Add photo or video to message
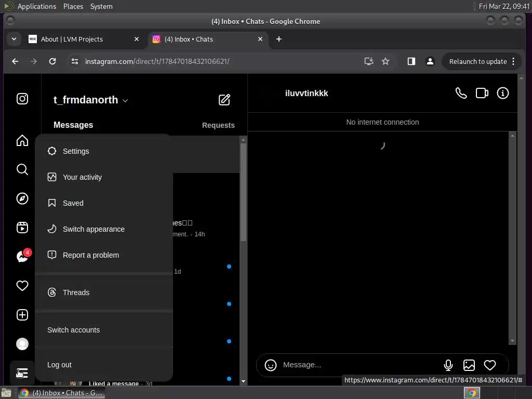Screen dimensions: 532x399 pos(469,365)
